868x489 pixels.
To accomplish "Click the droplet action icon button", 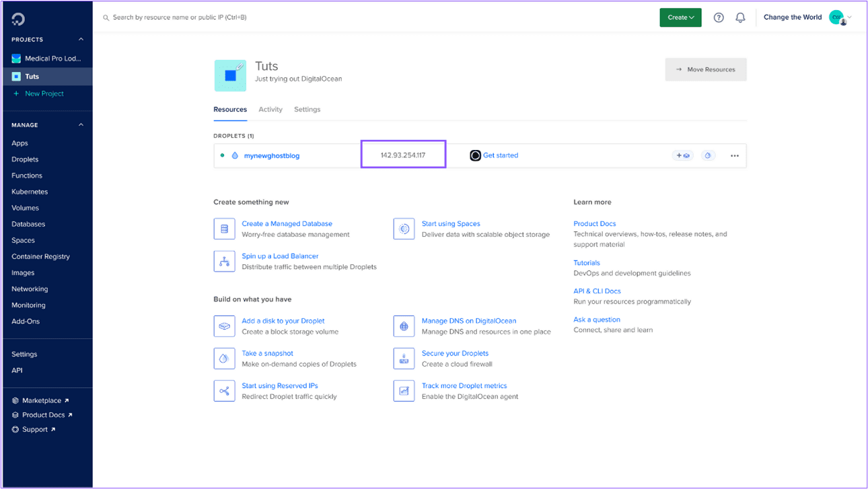I will pos(708,155).
